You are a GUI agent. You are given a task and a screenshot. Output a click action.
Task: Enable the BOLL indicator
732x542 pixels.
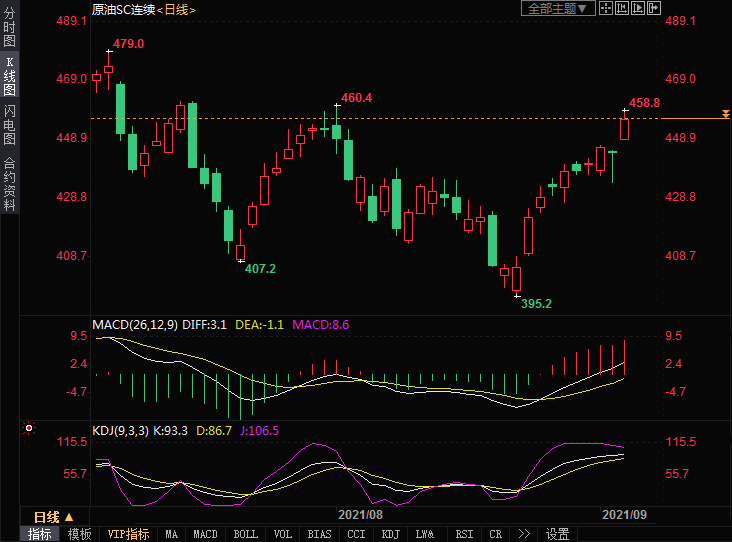pyautogui.click(x=245, y=534)
